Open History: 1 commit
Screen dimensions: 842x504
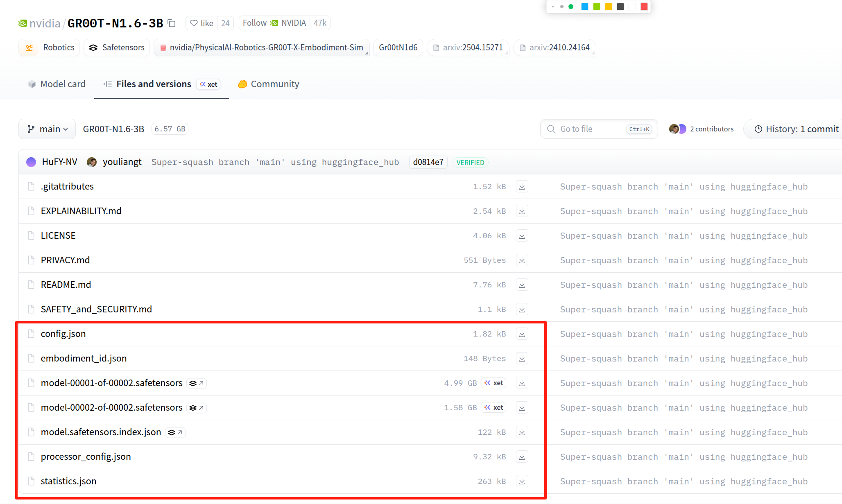(x=796, y=129)
